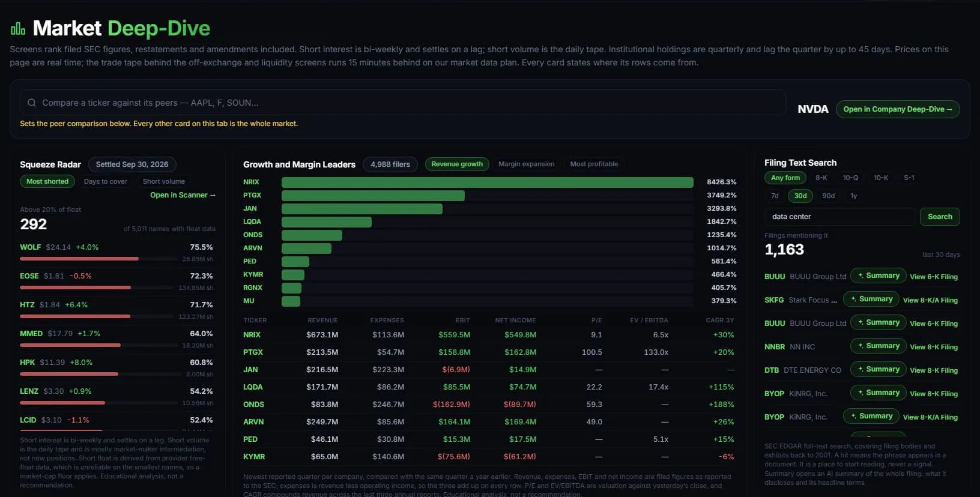Open Summary for NNBR NN INC filing

879,346
